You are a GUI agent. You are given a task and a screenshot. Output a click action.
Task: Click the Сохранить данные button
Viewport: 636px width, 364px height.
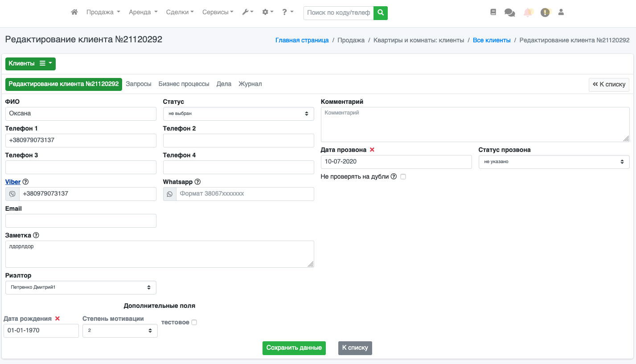tap(294, 348)
